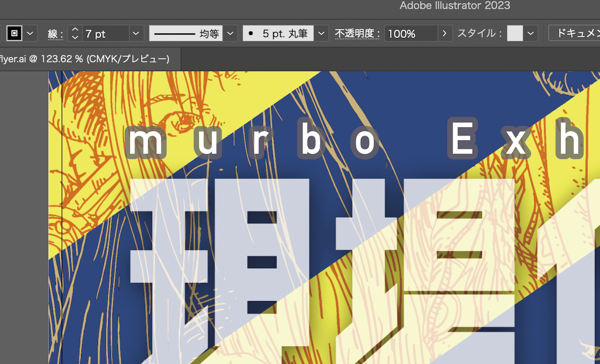
Task: Click the 100% opacity input field
Action: [410, 33]
